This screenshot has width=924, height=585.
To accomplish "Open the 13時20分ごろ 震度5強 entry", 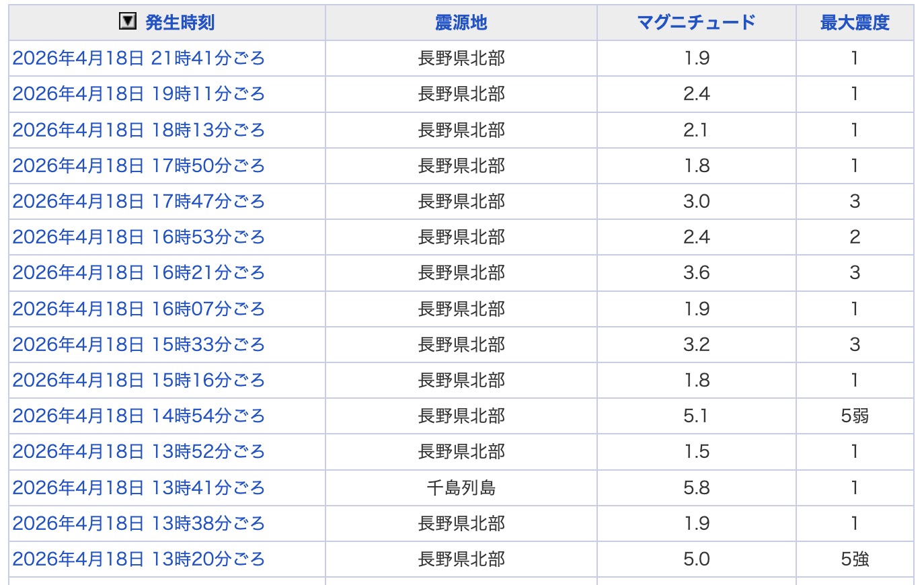I will pyautogui.click(x=139, y=559).
